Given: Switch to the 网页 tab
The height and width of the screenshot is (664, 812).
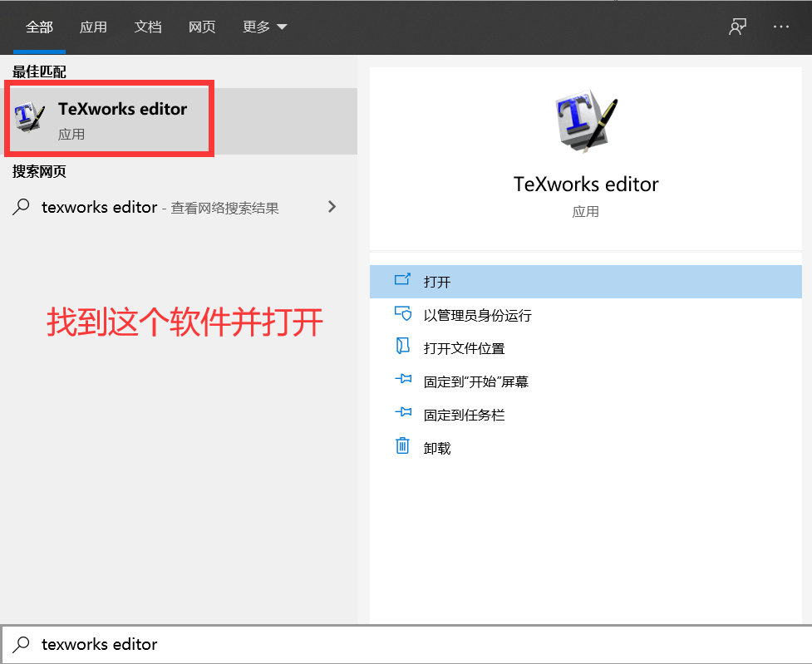Looking at the screenshot, I should tap(202, 27).
